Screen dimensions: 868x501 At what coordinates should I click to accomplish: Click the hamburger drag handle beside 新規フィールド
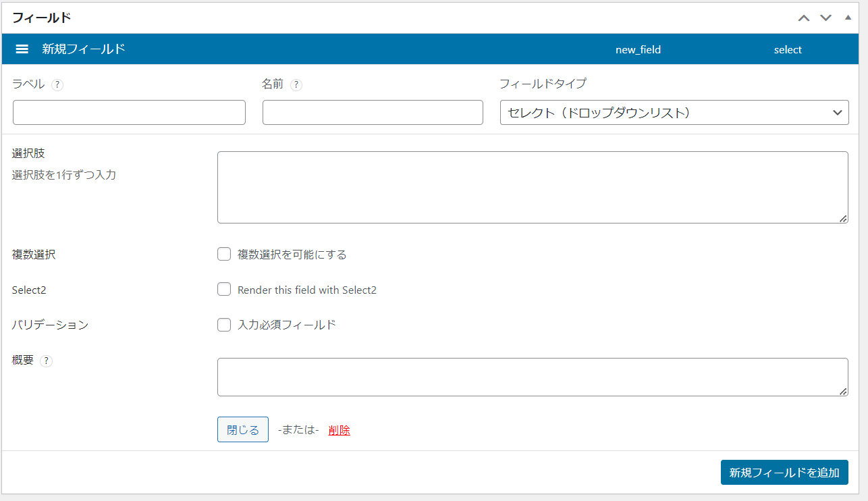22,49
